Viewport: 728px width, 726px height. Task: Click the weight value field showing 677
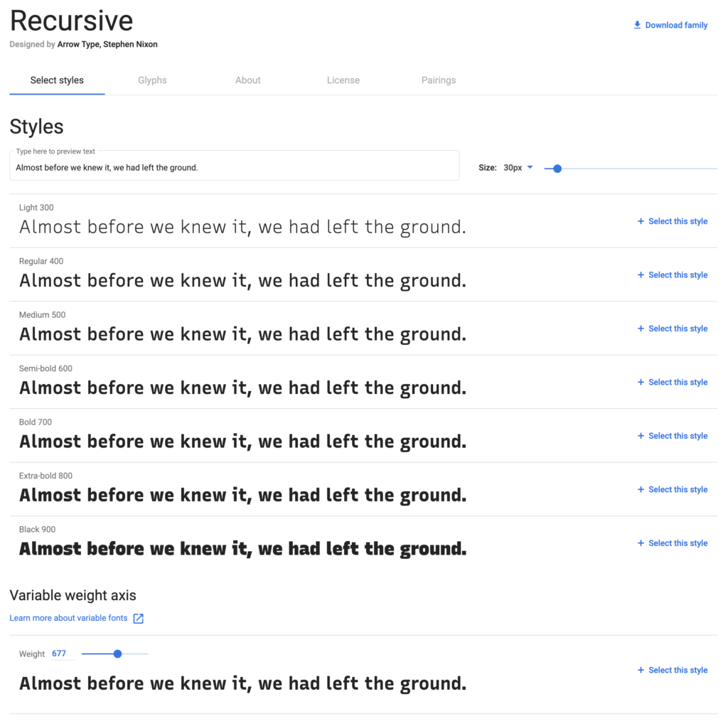tap(60, 653)
